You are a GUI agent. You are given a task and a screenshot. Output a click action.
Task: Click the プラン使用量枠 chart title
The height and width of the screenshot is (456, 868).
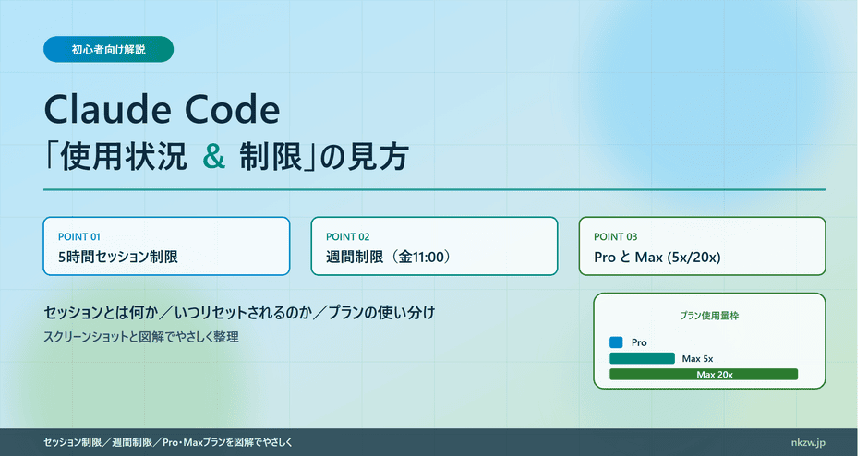(x=709, y=316)
